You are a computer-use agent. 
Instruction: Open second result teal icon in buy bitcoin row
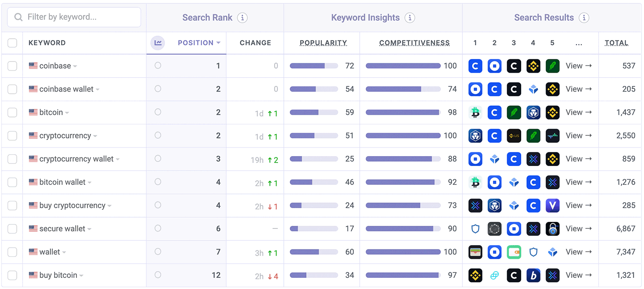[x=495, y=275]
